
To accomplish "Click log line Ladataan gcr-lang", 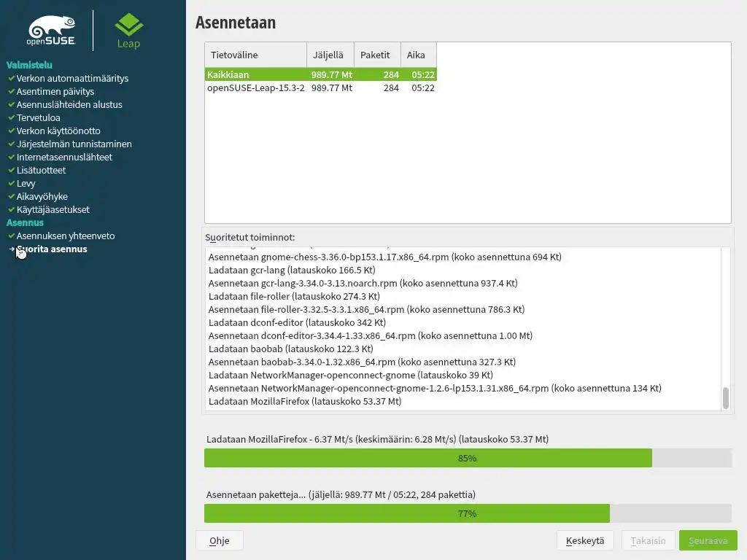I will coord(292,270).
